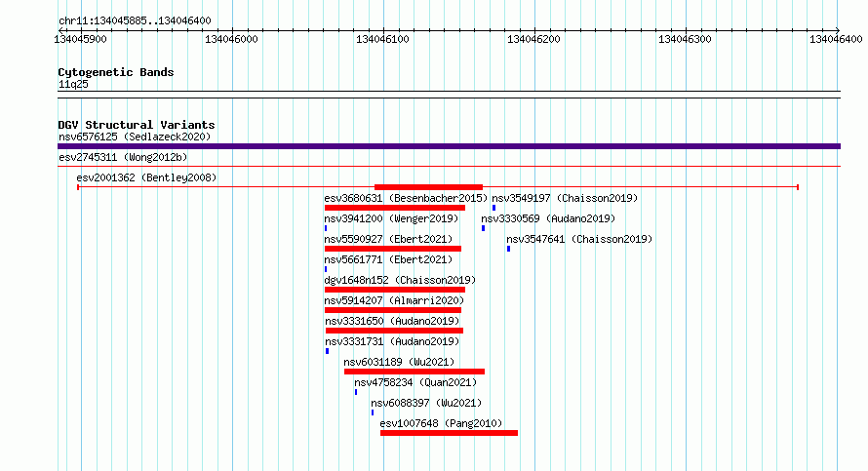
Task: Open the esv2745311 (Wong2012b) variant label
Action: tap(123, 157)
